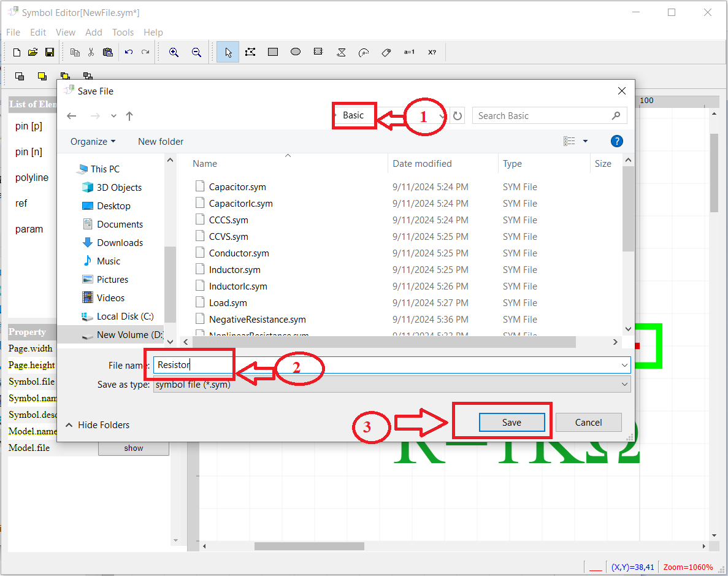The image size is (728, 576).
Task: Open the File menu
Action: click(13, 33)
